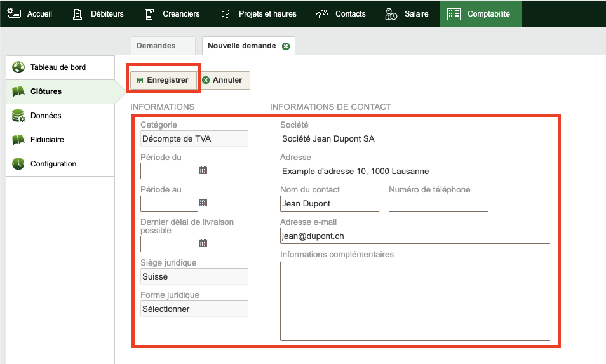Click the Projets et heures checklist icon

tap(226, 14)
